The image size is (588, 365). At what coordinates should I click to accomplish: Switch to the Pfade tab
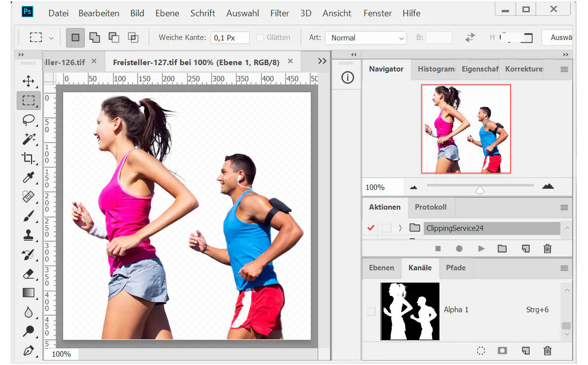[x=456, y=268]
